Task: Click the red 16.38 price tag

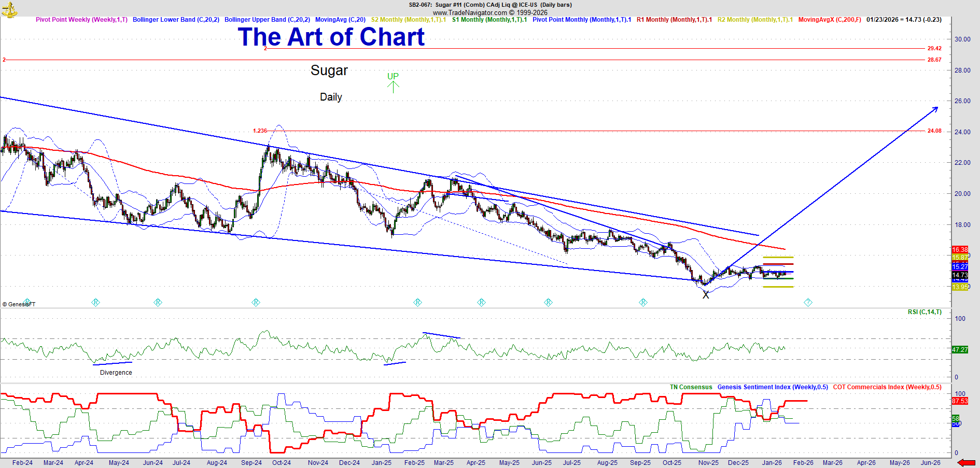Action: coord(960,250)
